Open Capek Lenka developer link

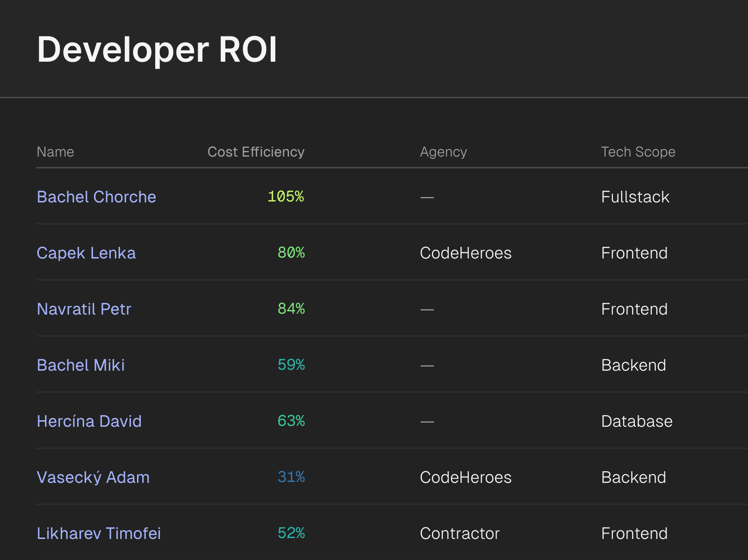click(x=86, y=253)
